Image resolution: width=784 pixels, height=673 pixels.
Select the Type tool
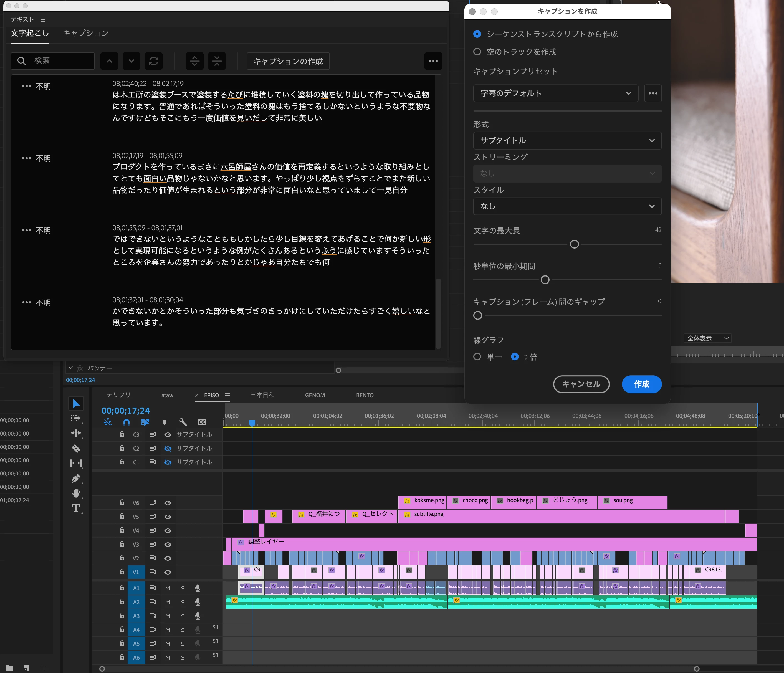coord(76,508)
